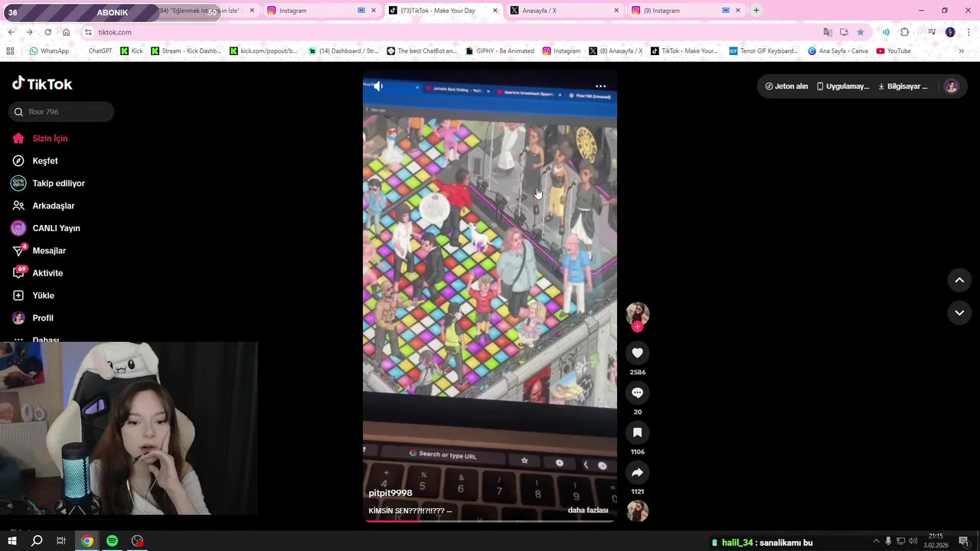
Task: Open Ana Sayfa - Canva bookmark
Action: [x=838, y=51]
